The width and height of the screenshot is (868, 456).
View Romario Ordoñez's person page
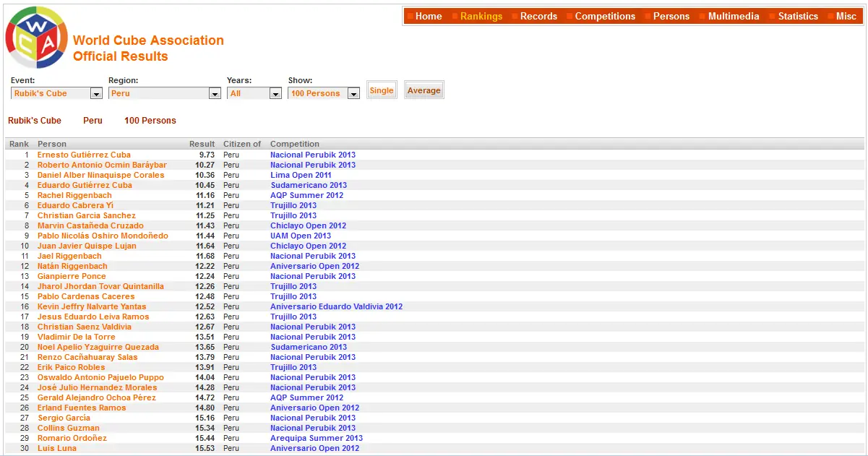pyautogui.click(x=72, y=438)
